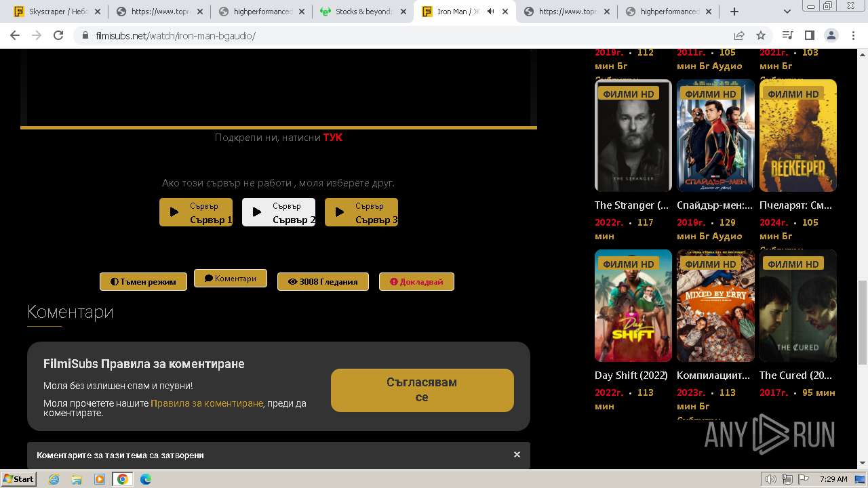868x488 pixels.
Task: Dismiss closed-comments notice with X
Action: 517,455
